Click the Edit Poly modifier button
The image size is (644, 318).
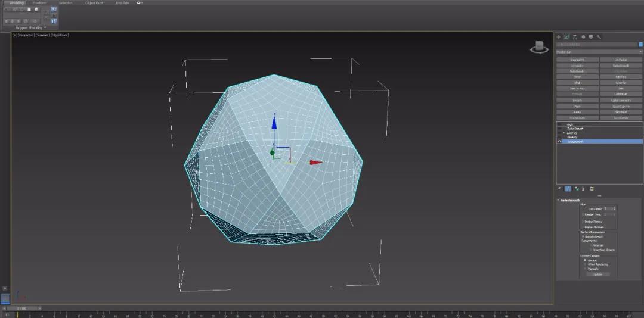coord(621,77)
